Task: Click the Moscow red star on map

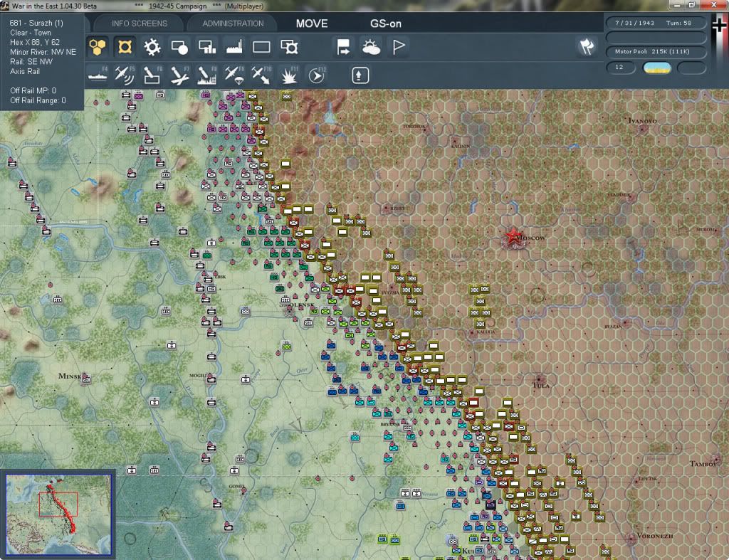Action: coord(513,237)
